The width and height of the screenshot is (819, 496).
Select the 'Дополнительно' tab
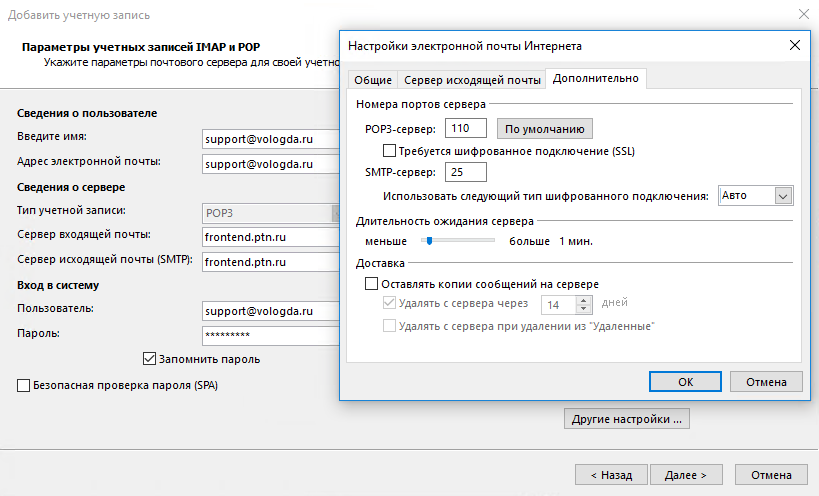tap(595, 79)
